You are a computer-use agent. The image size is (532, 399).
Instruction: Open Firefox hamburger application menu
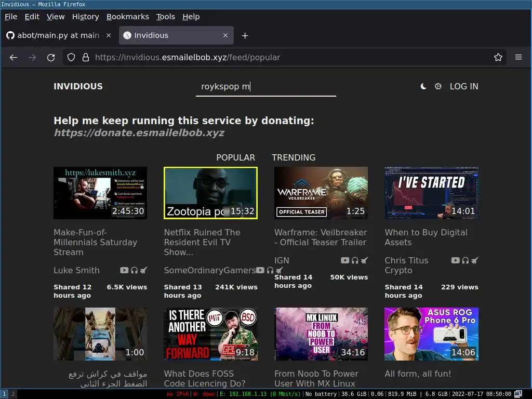518,57
